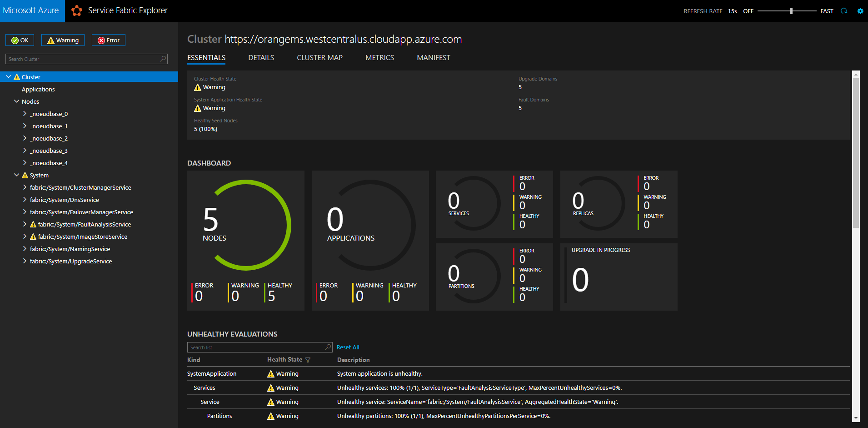
Task: Expand node _noeudbase_4
Action: point(25,163)
